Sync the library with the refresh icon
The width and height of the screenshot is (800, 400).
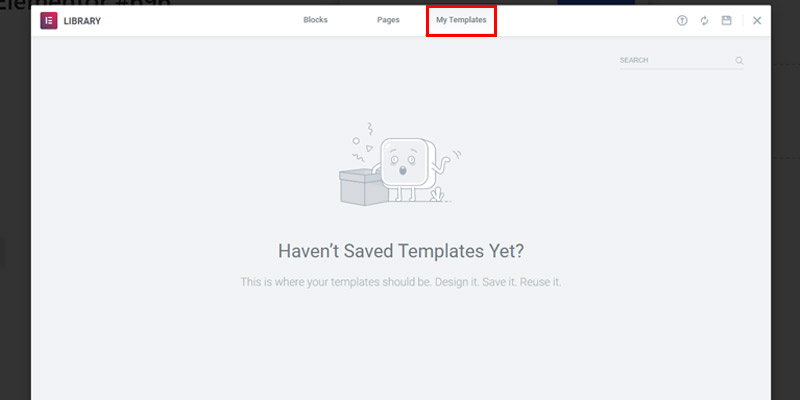click(705, 20)
